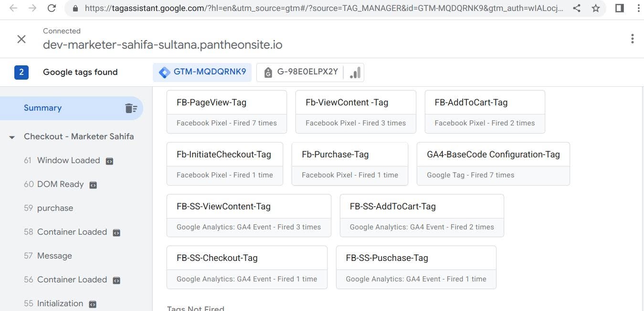
Task: Click the code icon beside Initialization
Action: pos(93,304)
